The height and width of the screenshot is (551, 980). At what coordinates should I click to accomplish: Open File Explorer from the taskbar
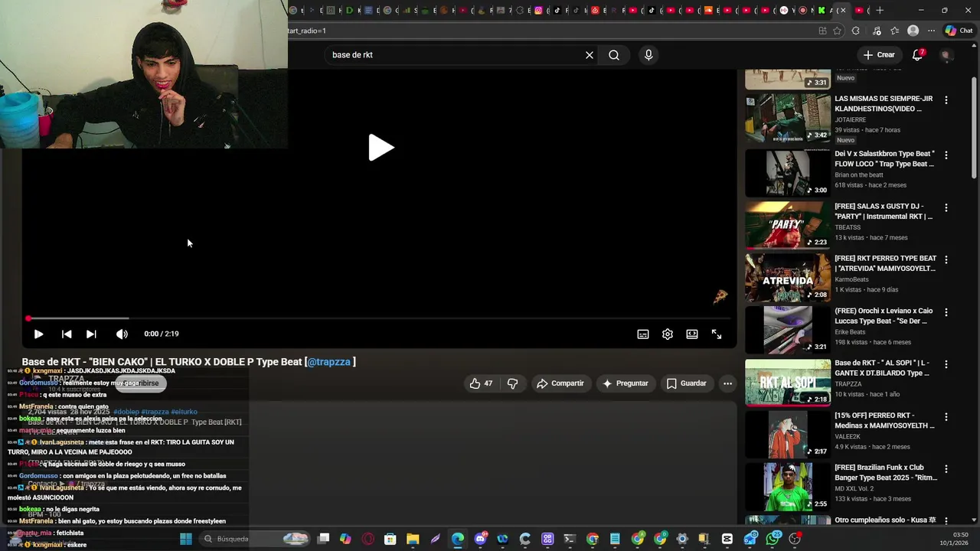pyautogui.click(x=413, y=539)
